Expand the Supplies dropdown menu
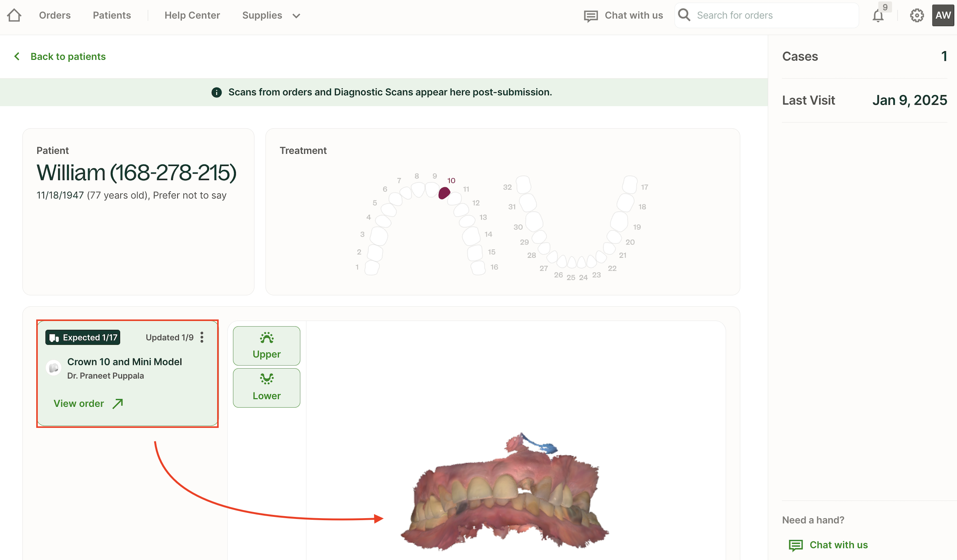The width and height of the screenshot is (957, 560). (x=262, y=15)
